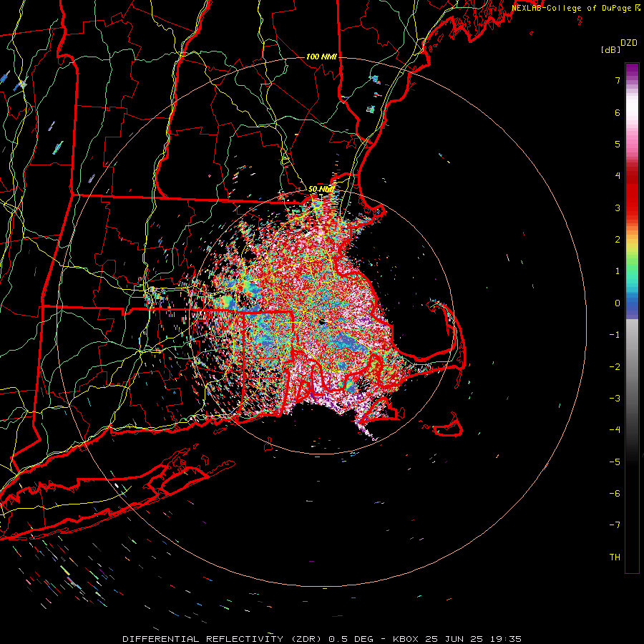Screen dimensions: 644x644
Task: Click the 0 value on the scale
Action: pyautogui.click(x=618, y=303)
